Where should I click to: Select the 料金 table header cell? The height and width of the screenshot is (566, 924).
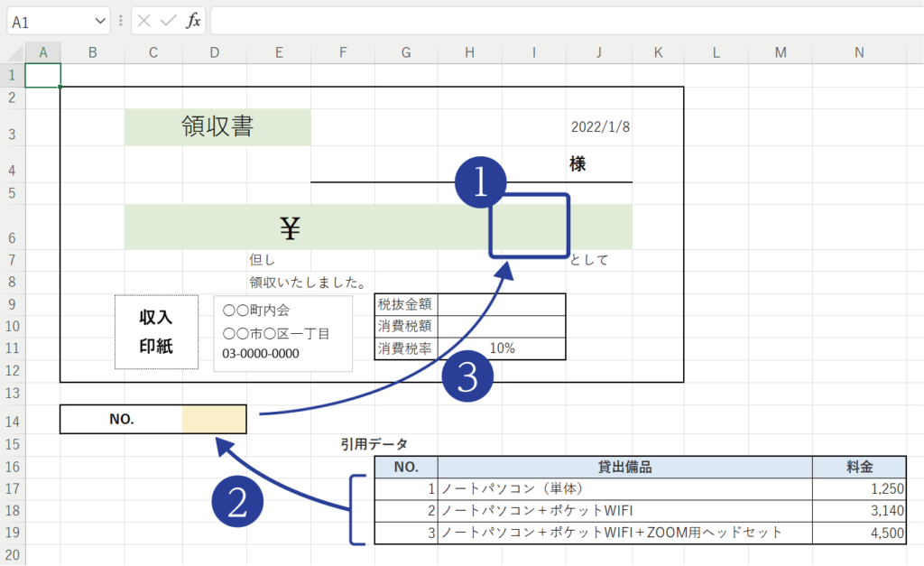point(859,467)
